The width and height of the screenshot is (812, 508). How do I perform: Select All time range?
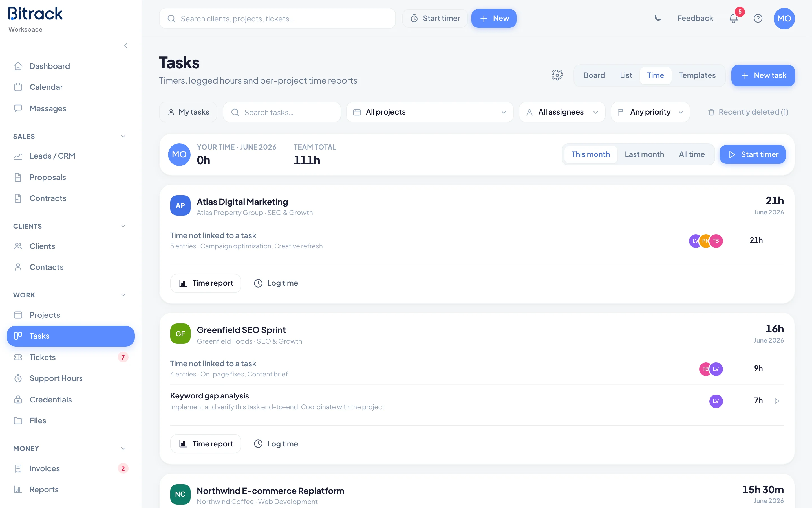692,154
